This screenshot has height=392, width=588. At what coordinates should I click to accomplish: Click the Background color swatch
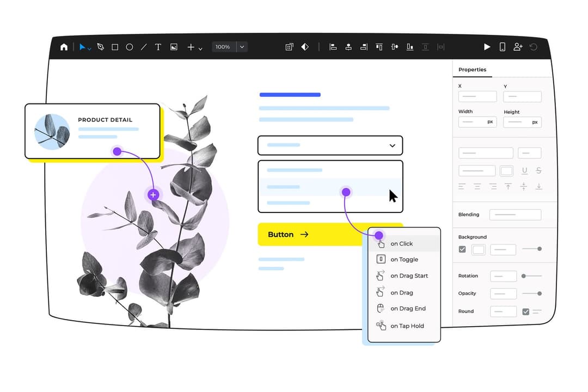479,250
